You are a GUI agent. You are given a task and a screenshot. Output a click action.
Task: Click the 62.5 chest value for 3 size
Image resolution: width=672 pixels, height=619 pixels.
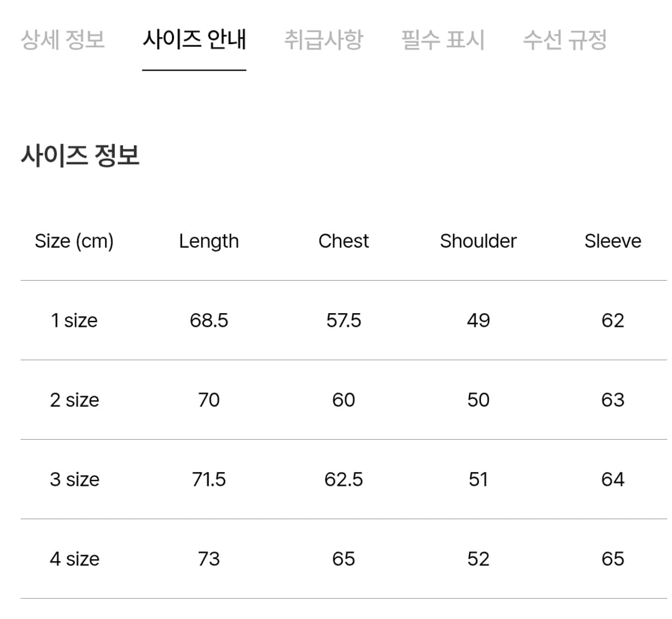[343, 479]
